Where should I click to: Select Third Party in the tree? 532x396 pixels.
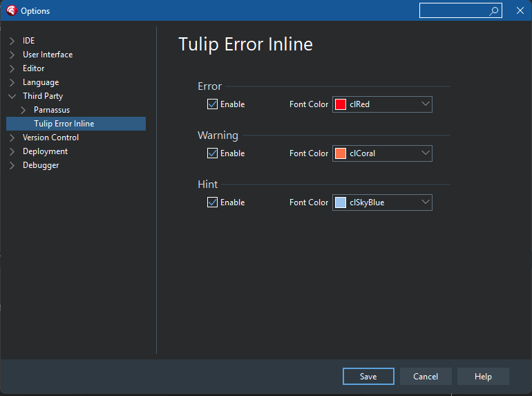(x=43, y=96)
